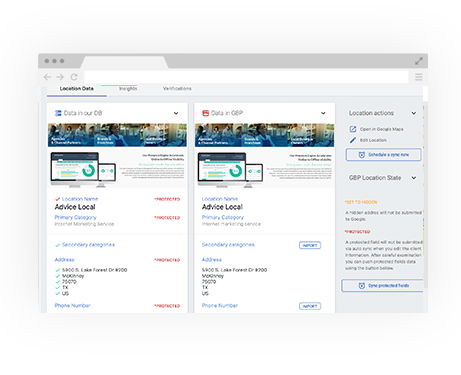This screenshot has height=375, width=461.
Task: Click the Open in Google Maps icon
Action: (353, 129)
